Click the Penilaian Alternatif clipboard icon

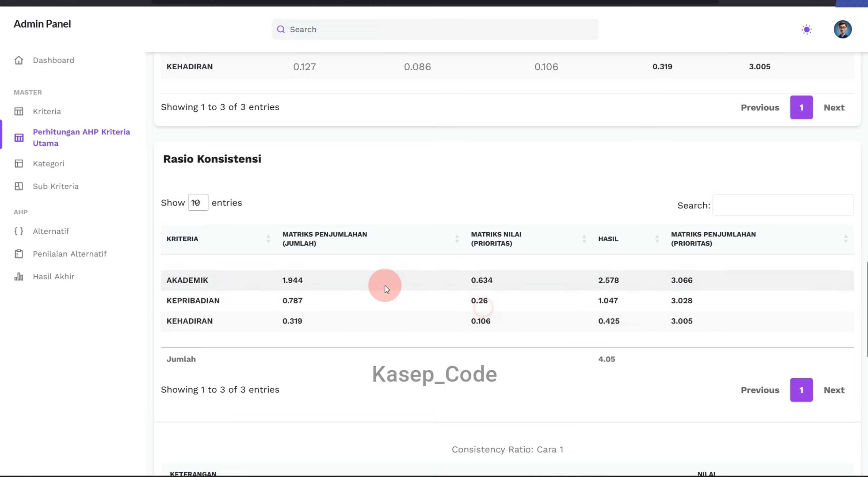tap(19, 254)
